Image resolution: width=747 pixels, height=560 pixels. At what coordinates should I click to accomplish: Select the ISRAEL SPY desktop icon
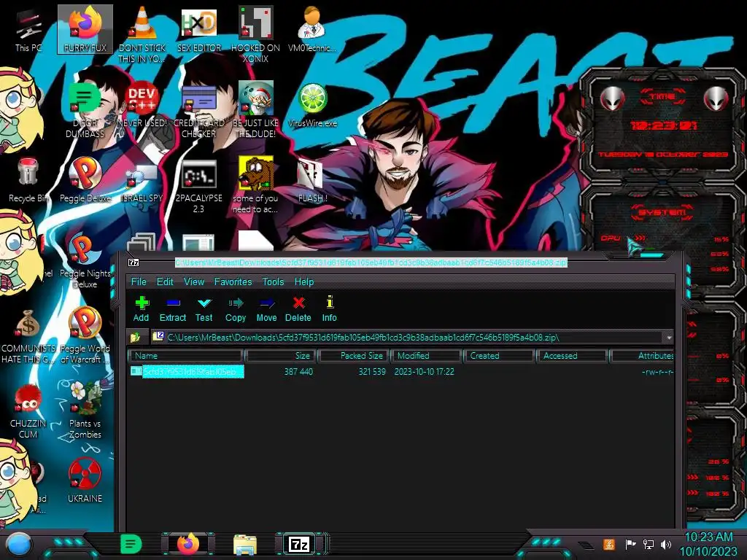[142, 183]
